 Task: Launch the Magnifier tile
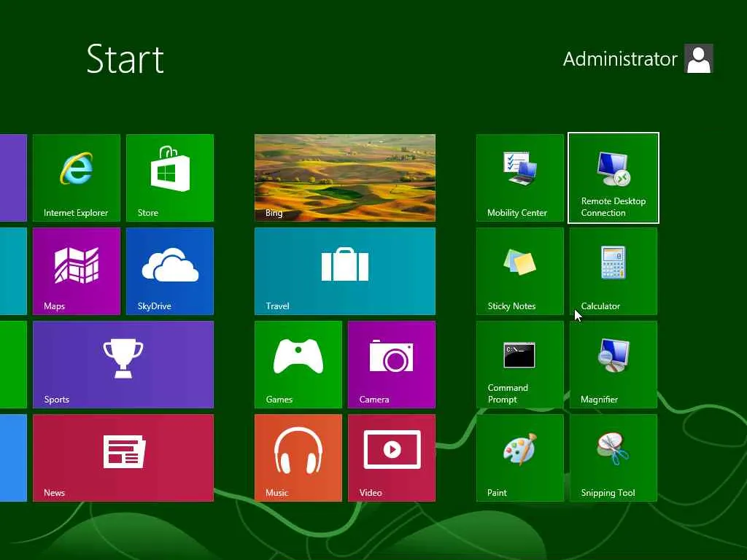click(x=613, y=365)
